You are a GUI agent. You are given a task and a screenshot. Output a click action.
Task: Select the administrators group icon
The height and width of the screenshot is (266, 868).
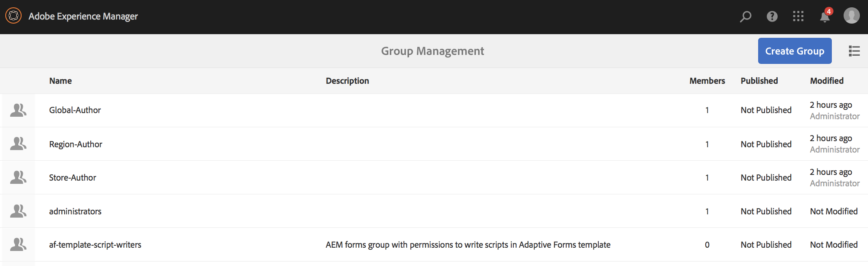point(18,211)
